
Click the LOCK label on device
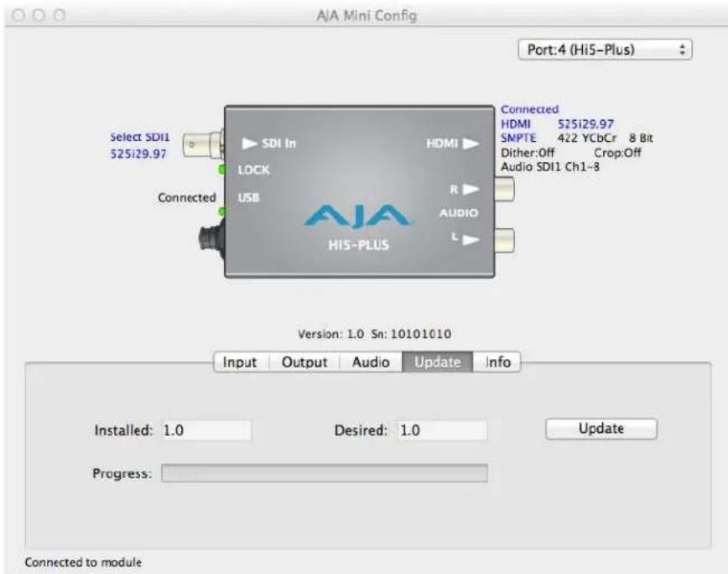pyautogui.click(x=253, y=170)
